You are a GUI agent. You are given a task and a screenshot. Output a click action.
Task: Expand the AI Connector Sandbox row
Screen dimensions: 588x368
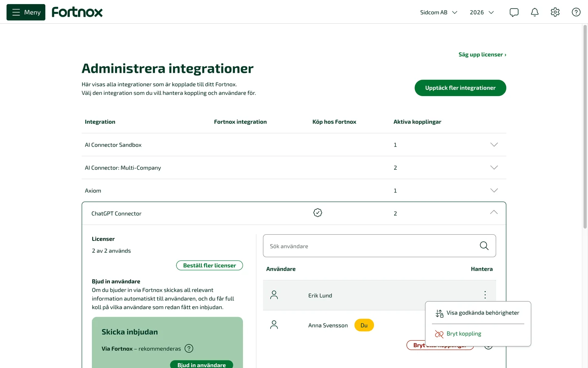pyautogui.click(x=494, y=144)
